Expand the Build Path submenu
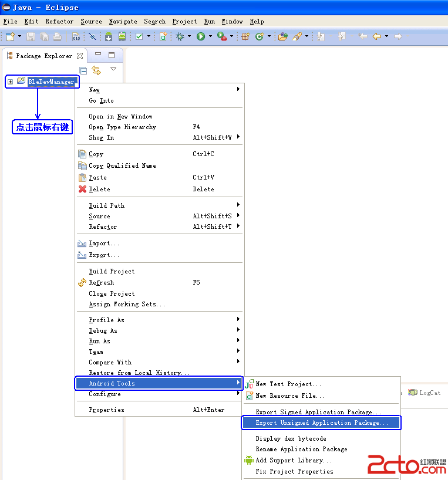This screenshot has width=448, height=480. pyautogui.click(x=159, y=205)
